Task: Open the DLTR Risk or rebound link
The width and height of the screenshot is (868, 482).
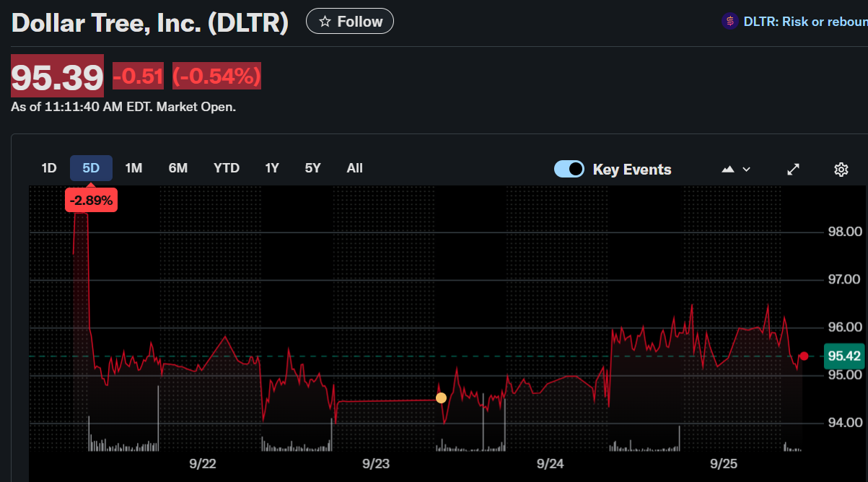Action: 805,22
